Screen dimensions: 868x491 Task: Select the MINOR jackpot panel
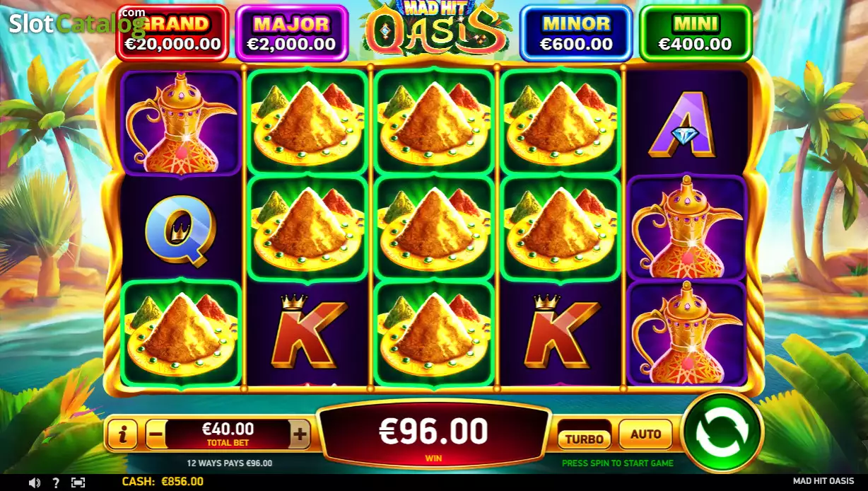click(576, 33)
